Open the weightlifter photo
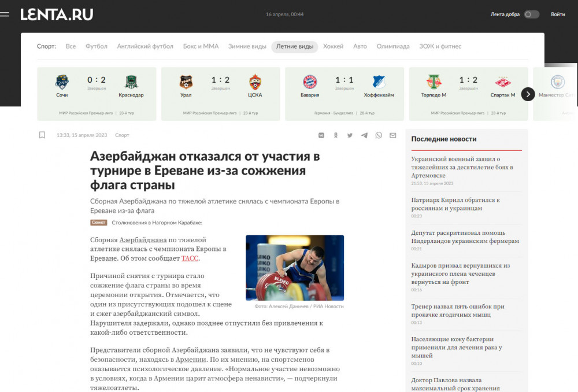The image size is (578, 392). point(295,268)
